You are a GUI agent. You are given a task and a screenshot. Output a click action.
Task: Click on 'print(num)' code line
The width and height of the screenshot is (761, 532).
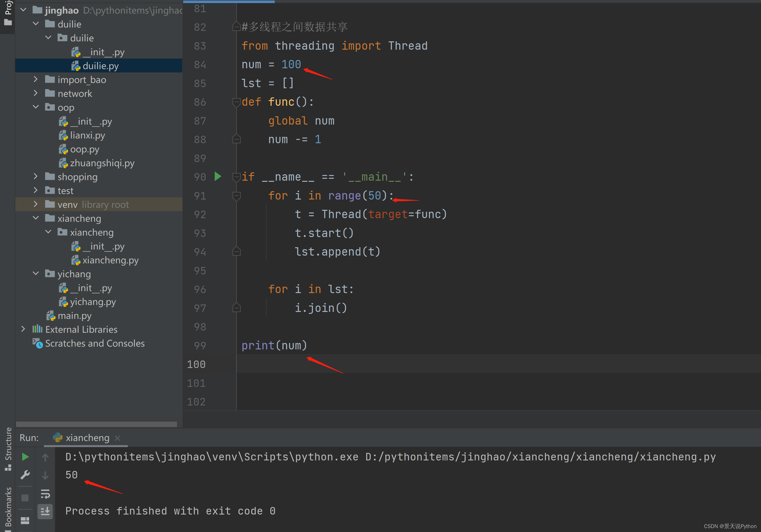coord(274,346)
